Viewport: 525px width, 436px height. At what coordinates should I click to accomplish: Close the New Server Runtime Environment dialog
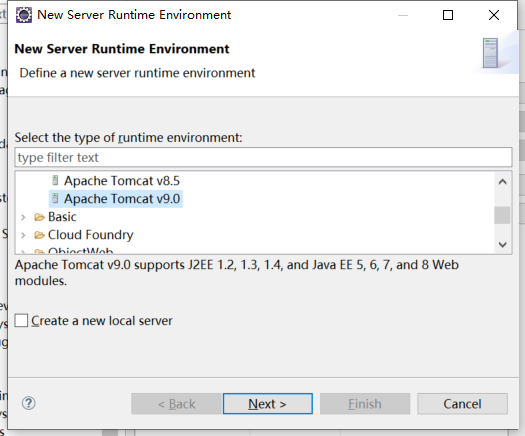494,15
